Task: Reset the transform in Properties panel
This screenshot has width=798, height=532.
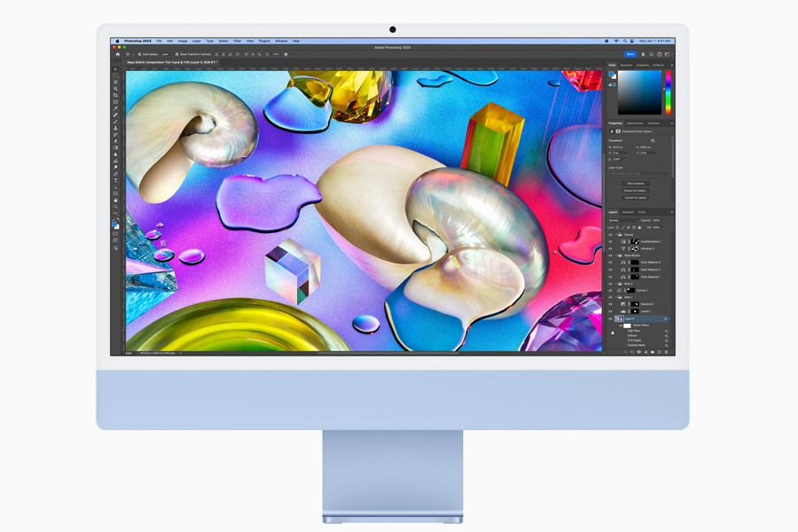Action: [x=653, y=140]
